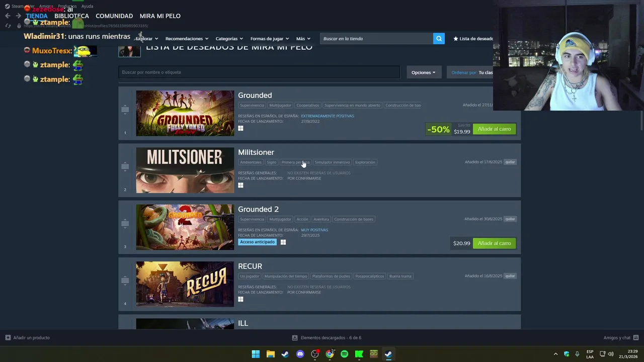Open downloads via the download icon in status bar

295,338
